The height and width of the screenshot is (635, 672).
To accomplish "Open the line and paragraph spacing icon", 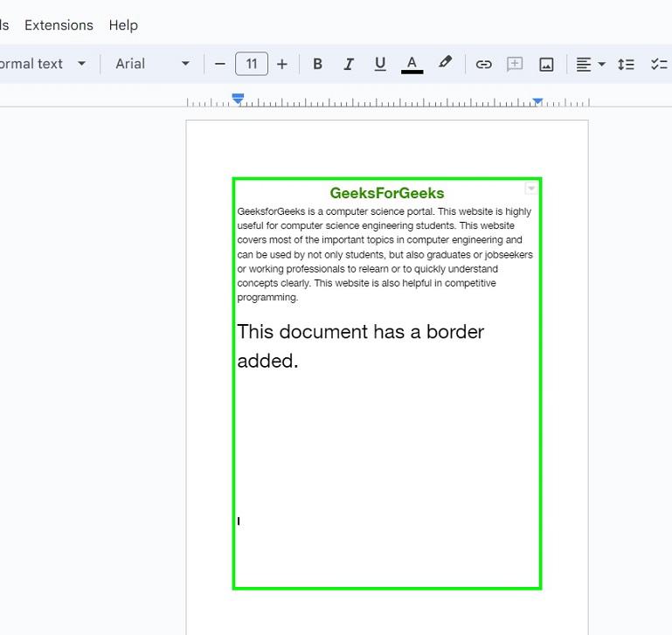I will tap(626, 64).
